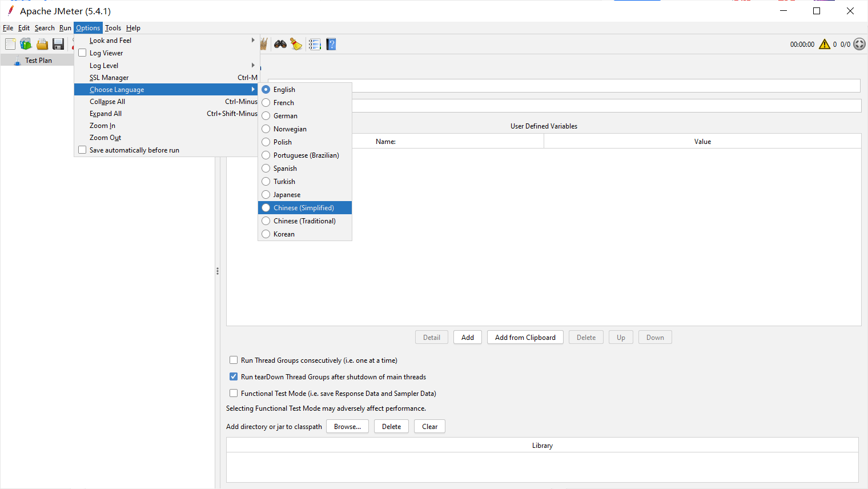Screen dimensions: 868x489
Task: Click the User Defined Variables label
Action: click(544, 126)
